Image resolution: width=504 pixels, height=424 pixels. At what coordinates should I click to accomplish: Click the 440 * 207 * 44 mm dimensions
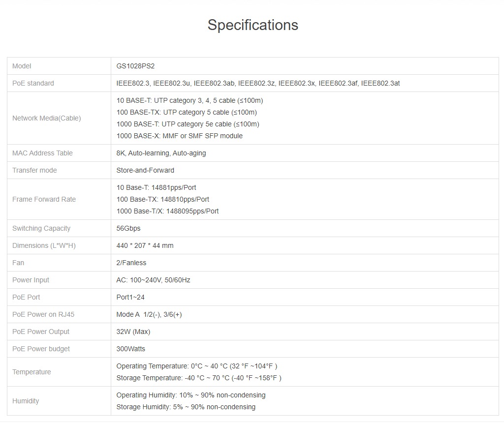coord(145,245)
